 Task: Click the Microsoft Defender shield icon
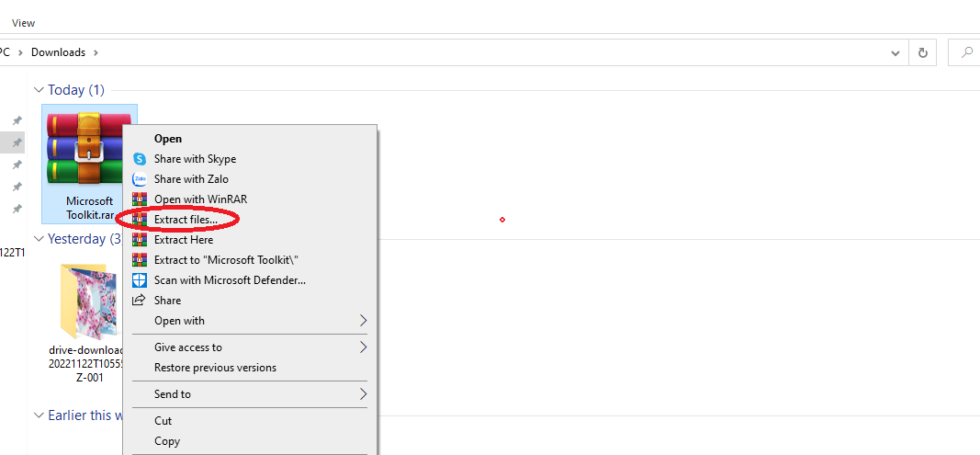tap(140, 279)
